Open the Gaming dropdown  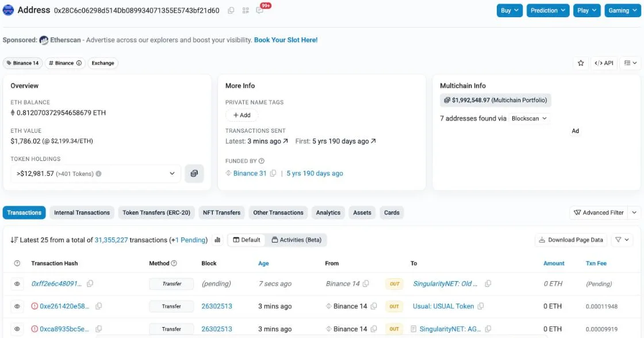[x=622, y=10]
